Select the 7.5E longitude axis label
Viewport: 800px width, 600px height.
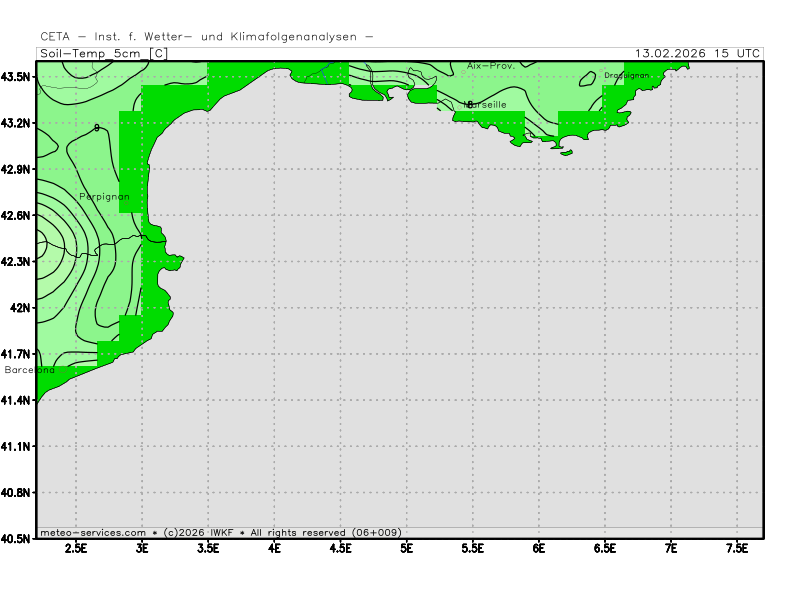click(x=736, y=548)
